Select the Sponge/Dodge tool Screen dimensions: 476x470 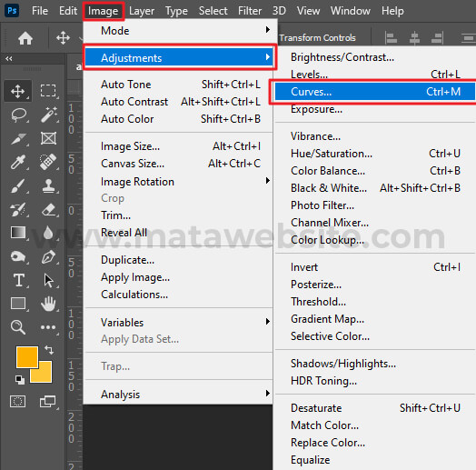(x=17, y=256)
